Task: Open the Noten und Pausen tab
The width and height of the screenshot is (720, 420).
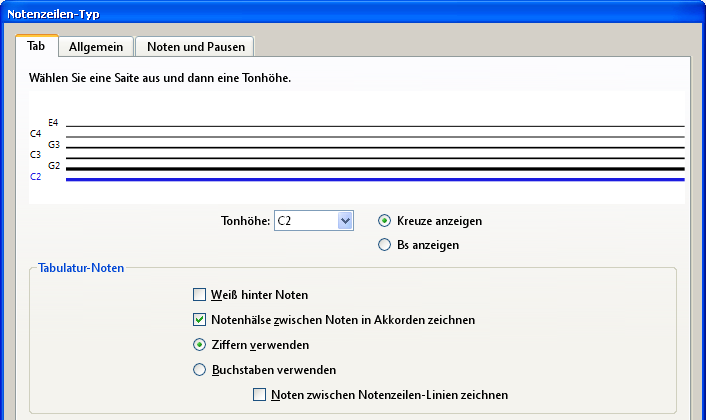Action: point(195,47)
